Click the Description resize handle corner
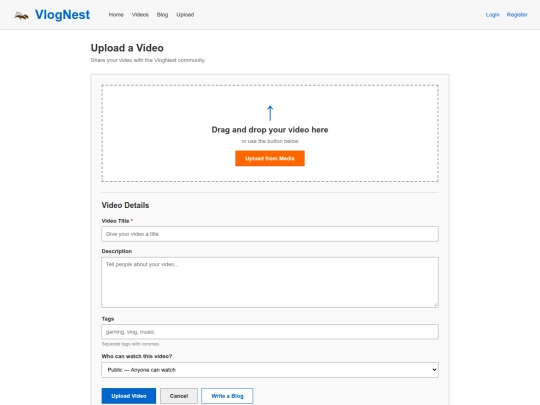 pyautogui.click(x=436, y=305)
